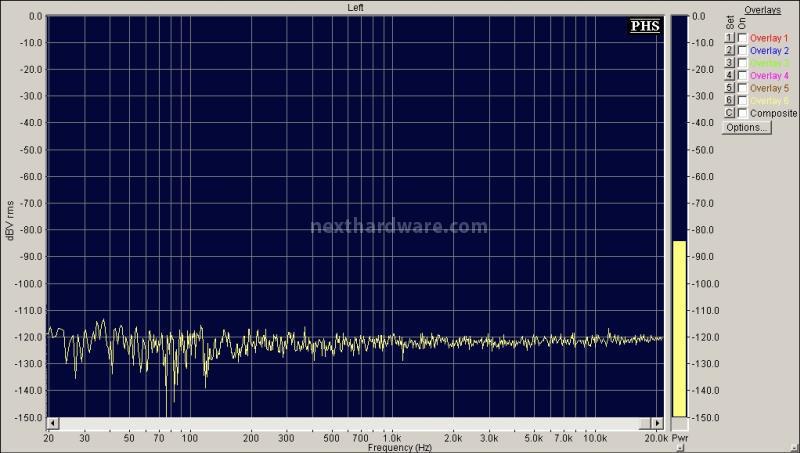Click the Overlay 2 blue label

769,51
